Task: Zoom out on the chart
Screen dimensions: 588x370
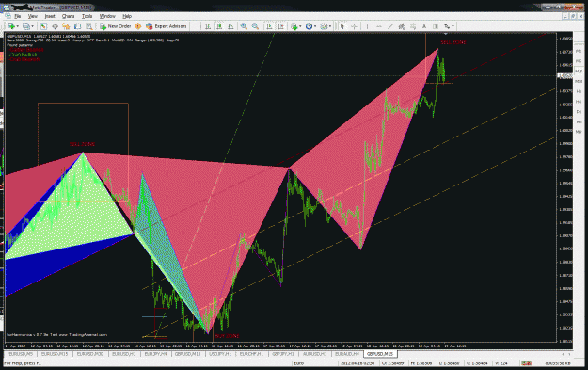Action: pyautogui.click(x=255, y=26)
